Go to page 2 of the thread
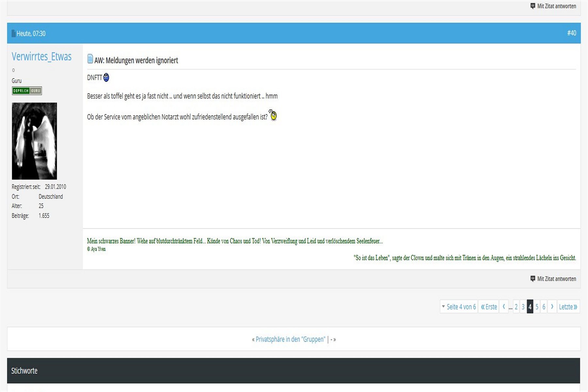Image resolution: width=588 pixels, height=392 pixels. pyautogui.click(x=516, y=307)
